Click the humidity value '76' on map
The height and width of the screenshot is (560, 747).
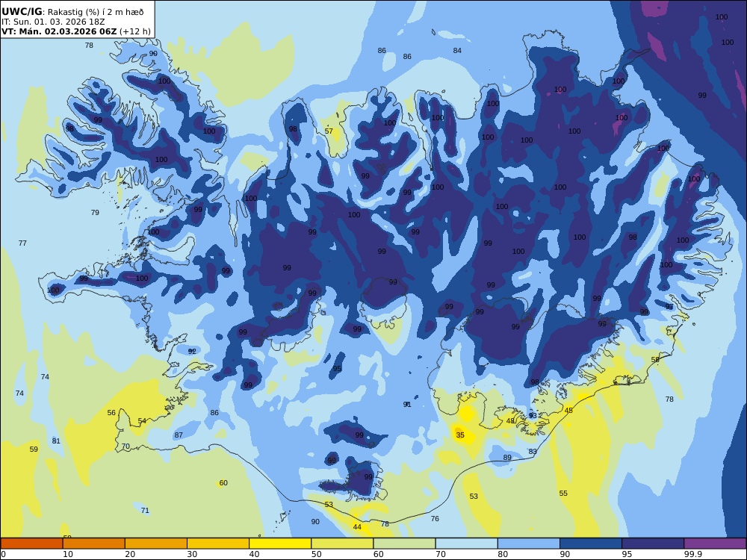pos(435,519)
